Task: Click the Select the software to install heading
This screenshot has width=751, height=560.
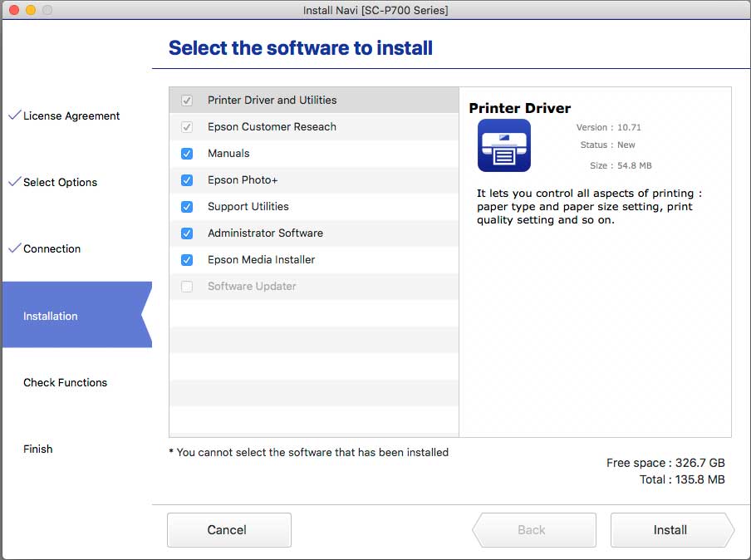Action: [300, 48]
